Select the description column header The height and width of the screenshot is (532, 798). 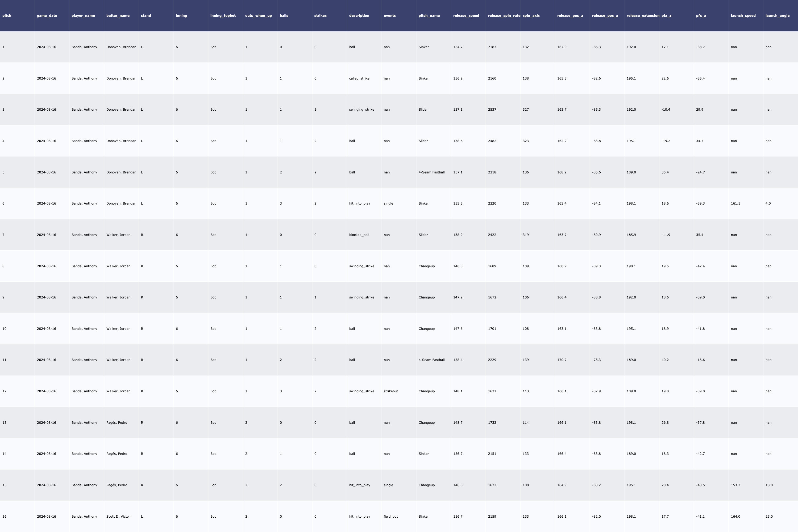coord(359,16)
